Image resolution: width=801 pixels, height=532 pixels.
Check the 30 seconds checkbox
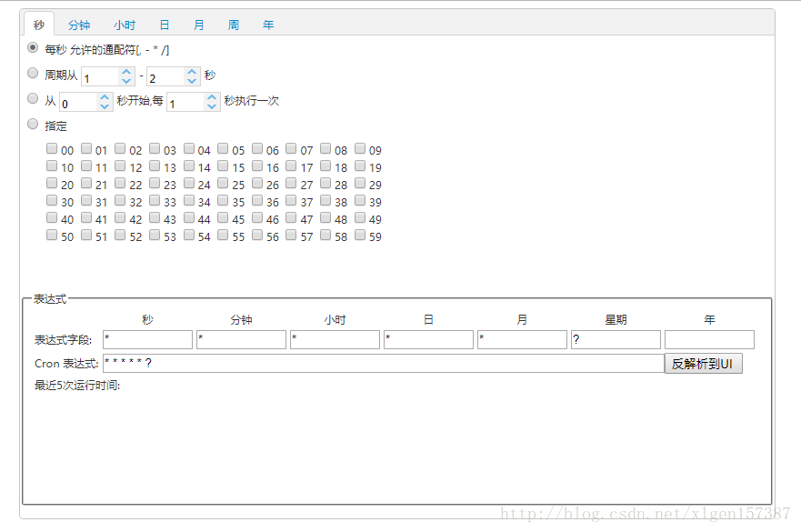(x=52, y=201)
